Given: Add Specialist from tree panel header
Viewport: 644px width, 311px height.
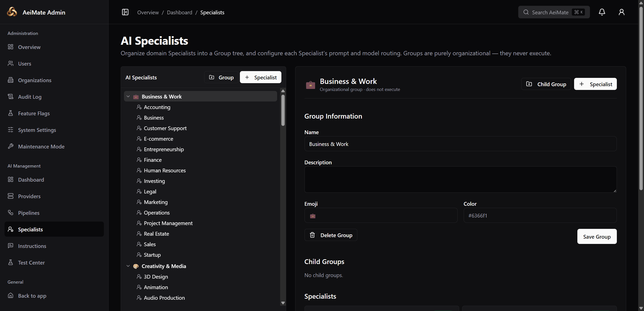Looking at the screenshot, I should [x=261, y=77].
